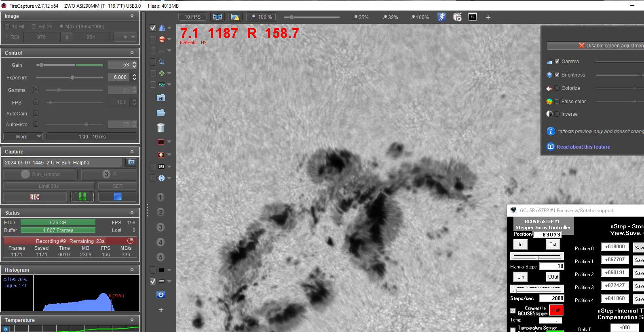
Task: Click the blue power button icon
Action: tap(160, 294)
